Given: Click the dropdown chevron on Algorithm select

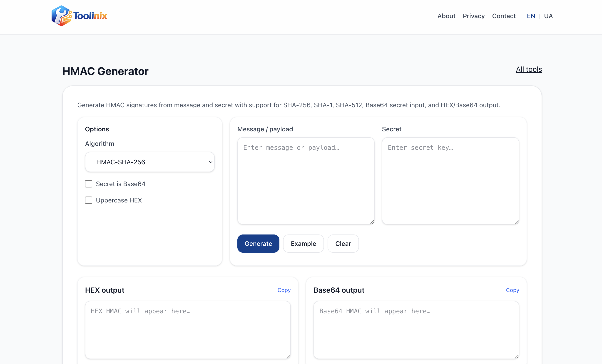Looking at the screenshot, I should 210,162.
